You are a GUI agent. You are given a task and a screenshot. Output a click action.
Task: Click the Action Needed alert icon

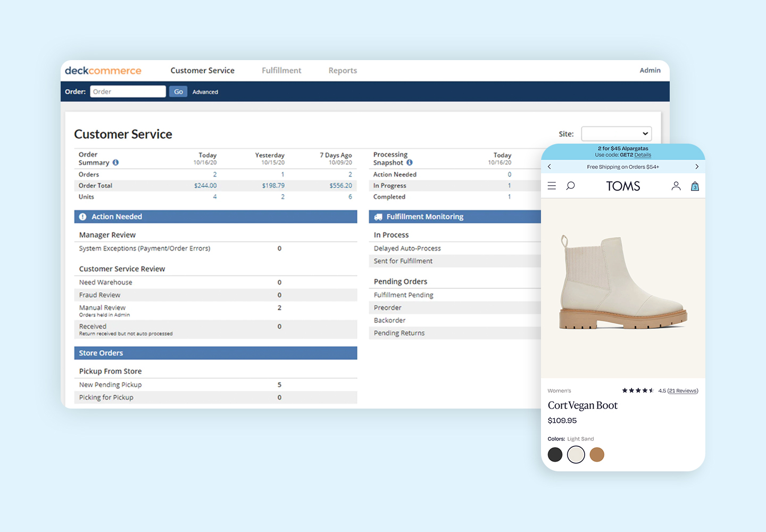pyautogui.click(x=83, y=217)
